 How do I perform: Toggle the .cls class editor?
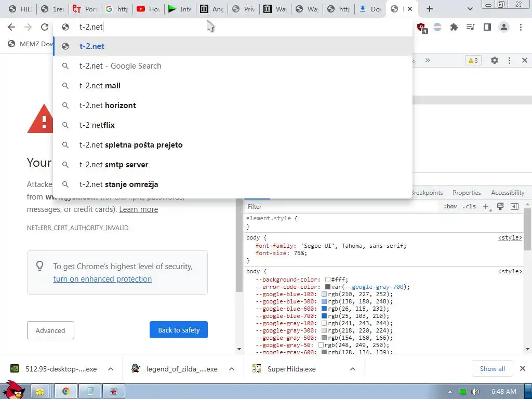[x=469, y=206]
